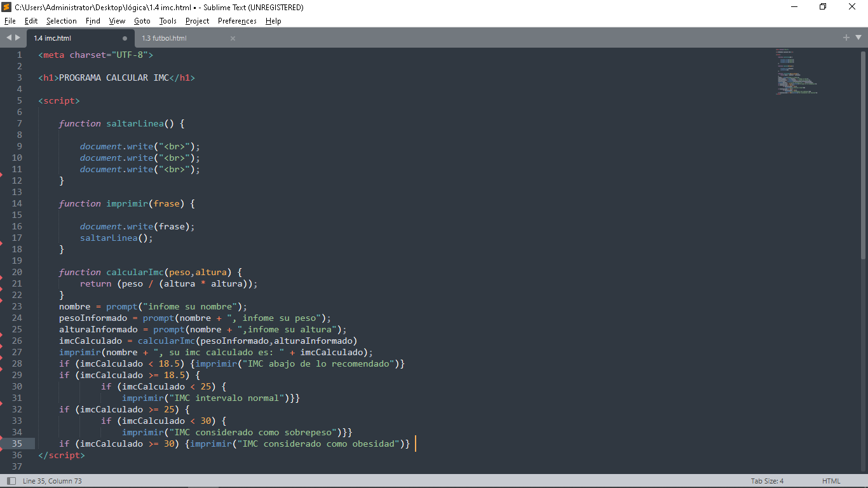Click the number 18.5 on line 29

tap(175, 375)
